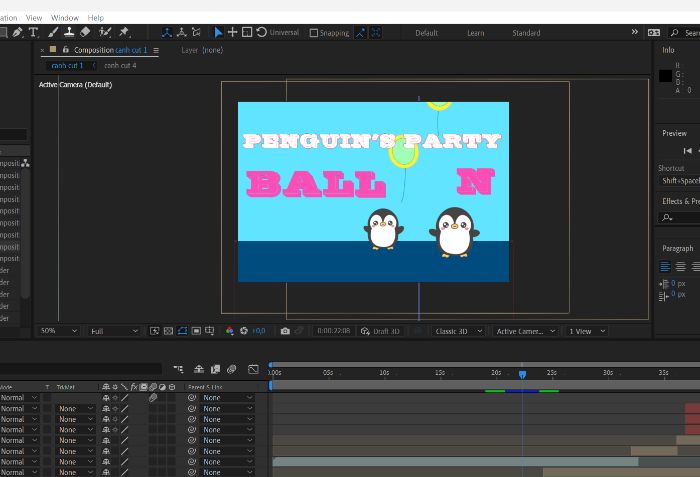Switch to the Learn workspace
The height and width of the screenshot is (477, 700).
475,33
